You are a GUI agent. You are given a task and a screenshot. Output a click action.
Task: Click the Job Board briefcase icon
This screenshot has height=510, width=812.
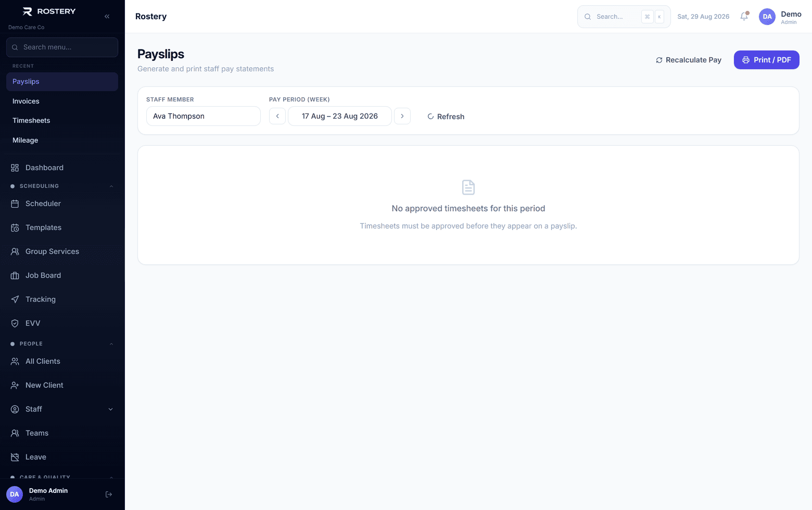(15, 275)
